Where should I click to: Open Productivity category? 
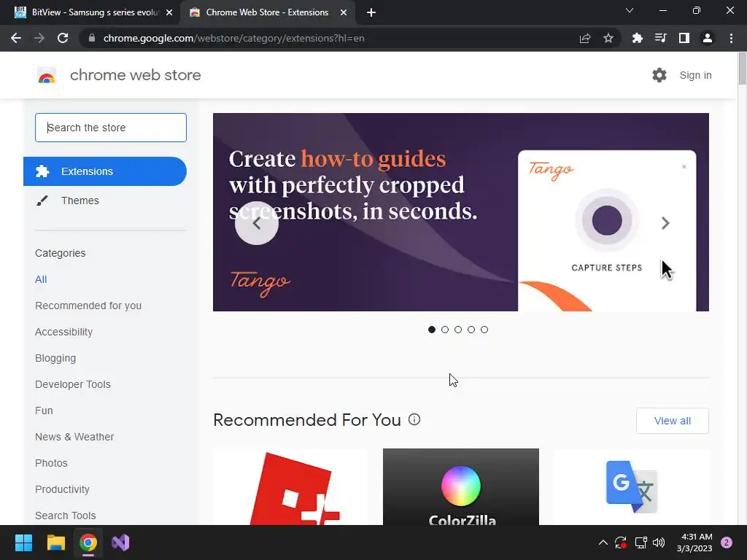62,489
